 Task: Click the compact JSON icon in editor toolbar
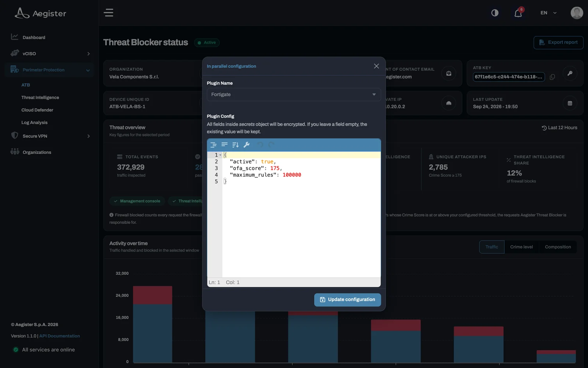[x=225, y=145]
